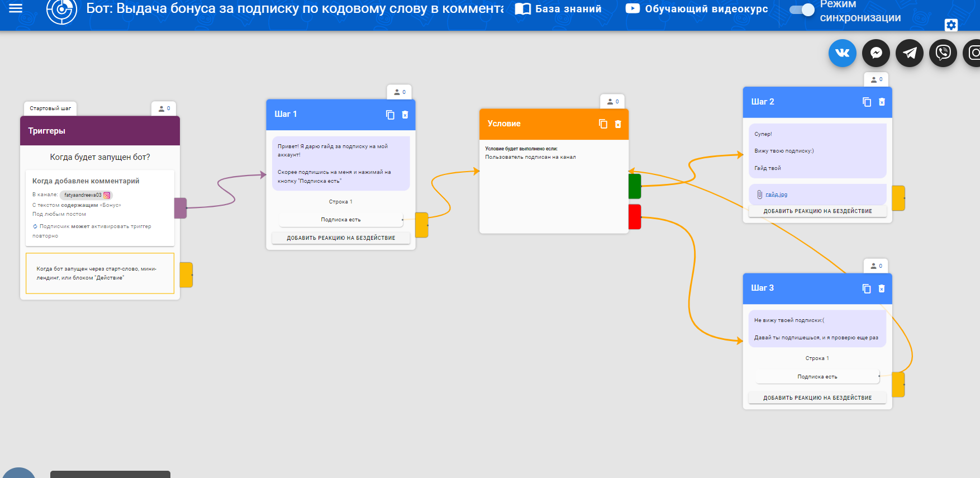This screenshot has height=478, width=980.
Task: Click the green condition-met output connector
Action: click(x=635, y=186)
